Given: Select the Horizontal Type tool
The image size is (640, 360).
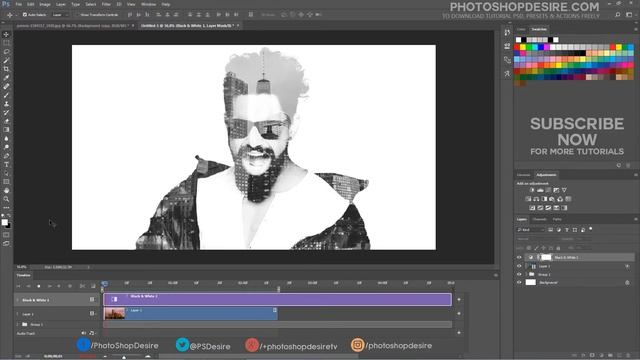Looking at the screenshot, I should [6, 164].
